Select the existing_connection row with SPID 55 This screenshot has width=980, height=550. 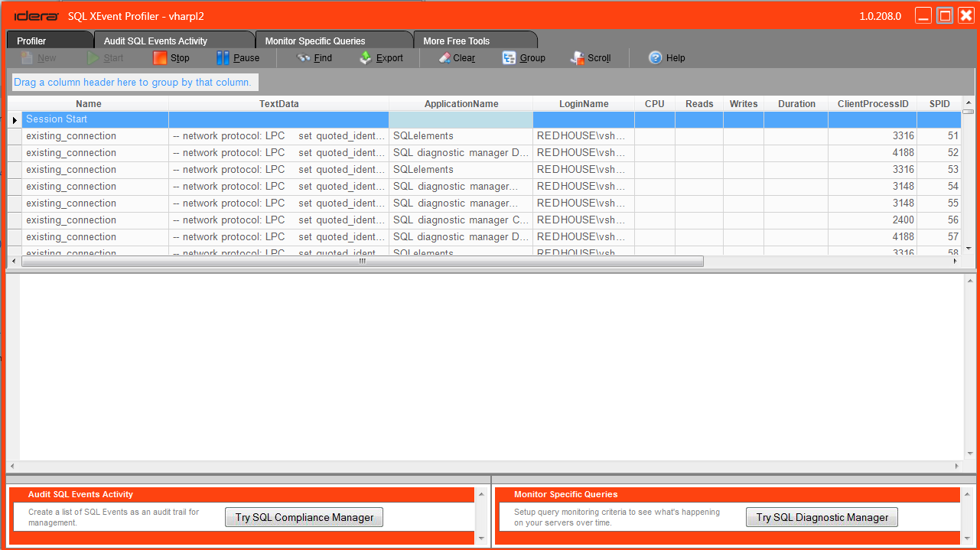point(484,203)
